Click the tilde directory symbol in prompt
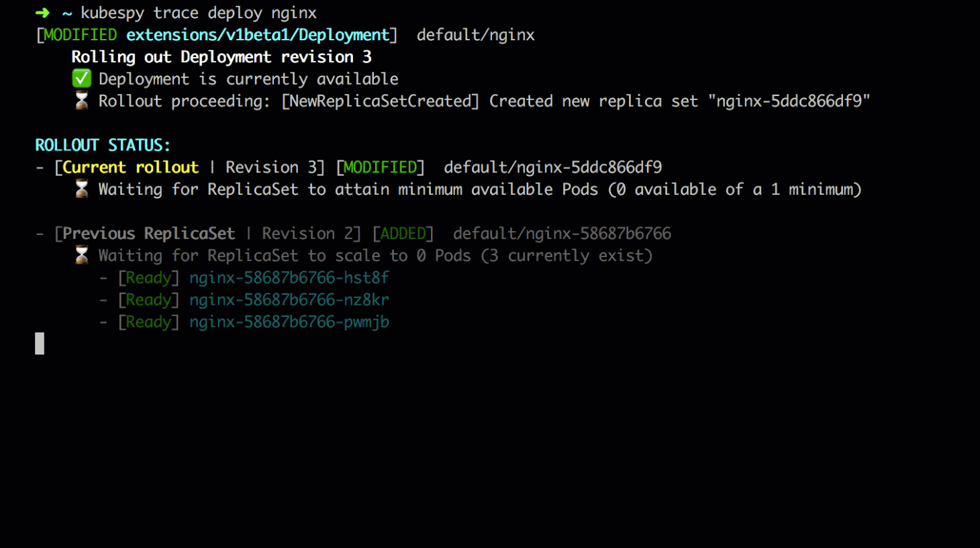 click(x=66, y=13)
